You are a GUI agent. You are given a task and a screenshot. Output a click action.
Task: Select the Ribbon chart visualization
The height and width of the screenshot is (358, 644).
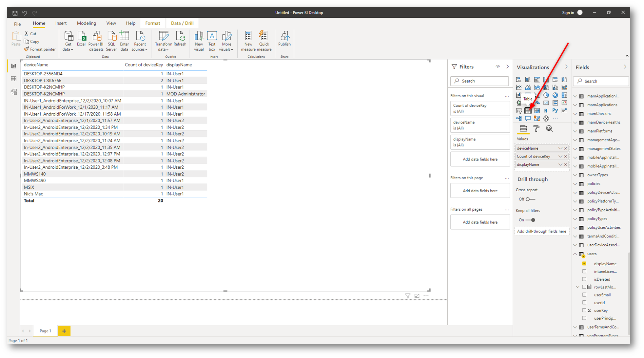[x=564, y=87]
